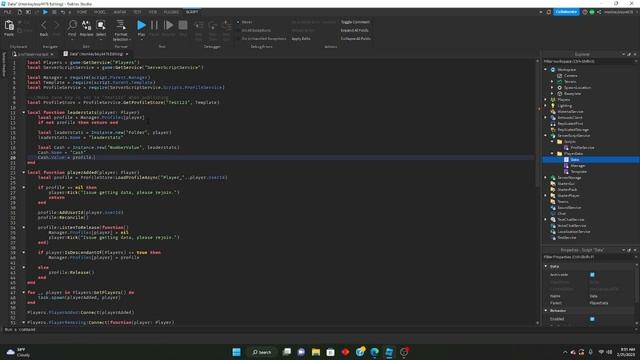Open the Windows Start menu
Image resolution: width=640 pixels, height=360 pixels.
236,352
